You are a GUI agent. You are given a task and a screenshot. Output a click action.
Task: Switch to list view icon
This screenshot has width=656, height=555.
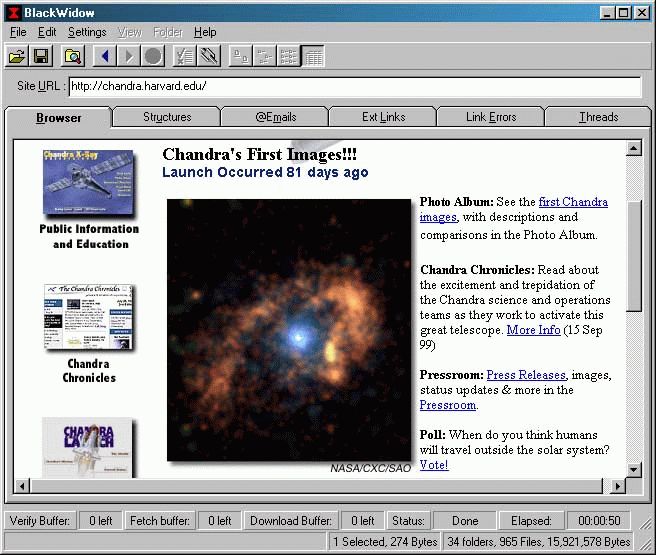click(289, 56)
